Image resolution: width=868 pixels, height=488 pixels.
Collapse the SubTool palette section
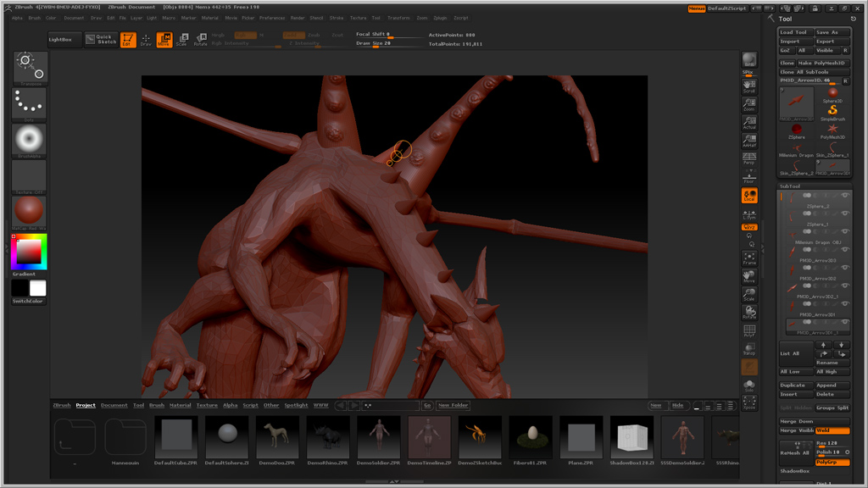(790, 186)
